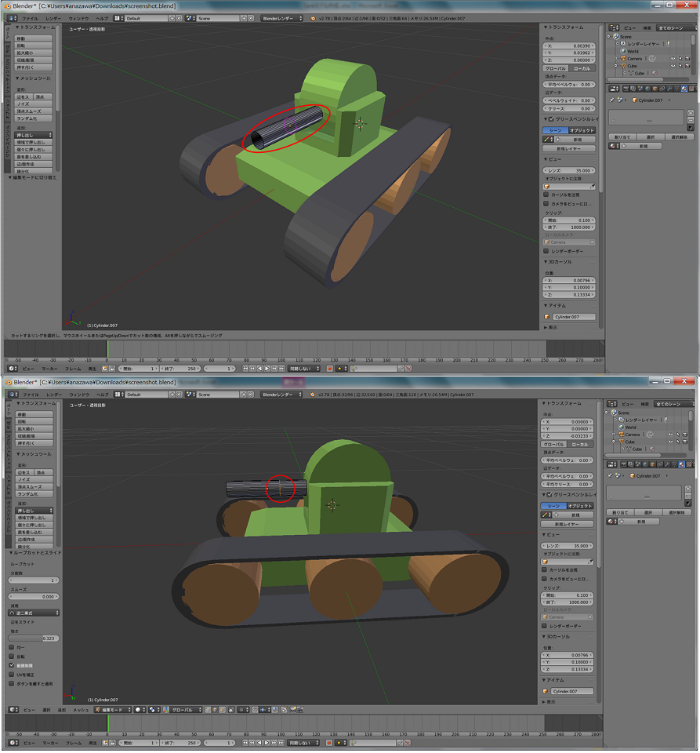Check the 均一 checkbox in Loop Cut panel
This screenshot has width=700, height=753.
point(12,647)
